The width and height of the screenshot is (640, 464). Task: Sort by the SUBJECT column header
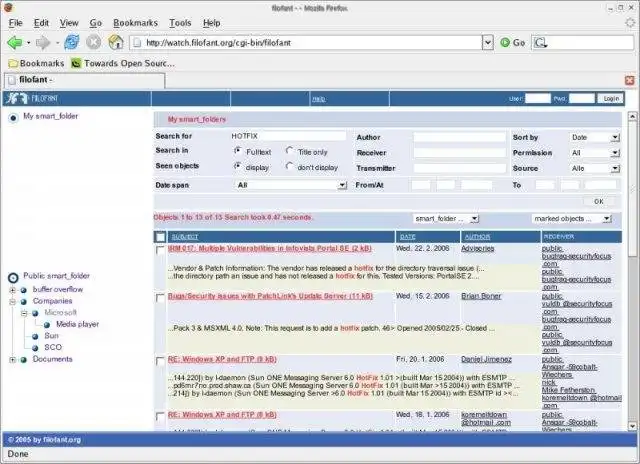[x=184, y=237]
